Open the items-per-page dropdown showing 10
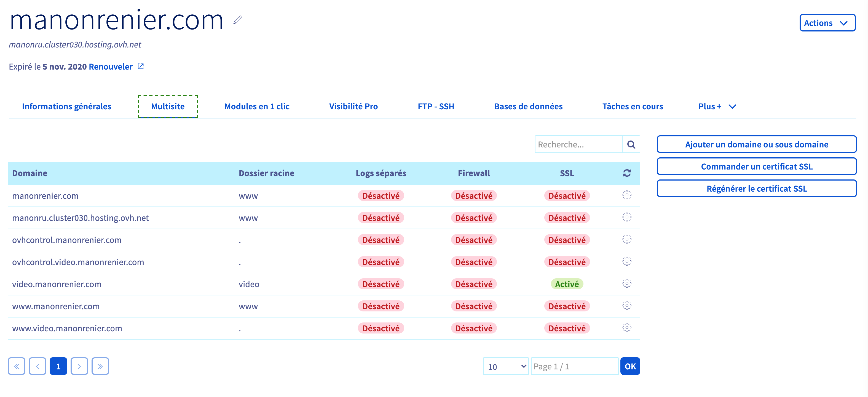 click(x=505, y=366)
